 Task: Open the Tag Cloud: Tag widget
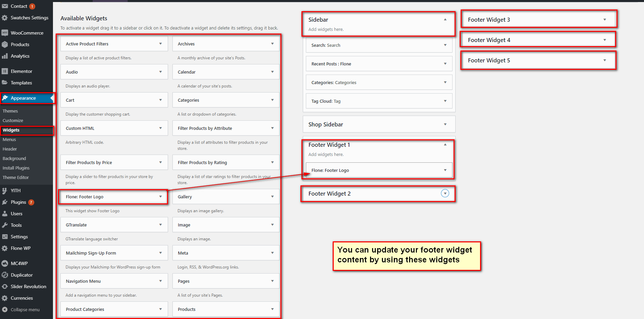[x=379, y=101]
